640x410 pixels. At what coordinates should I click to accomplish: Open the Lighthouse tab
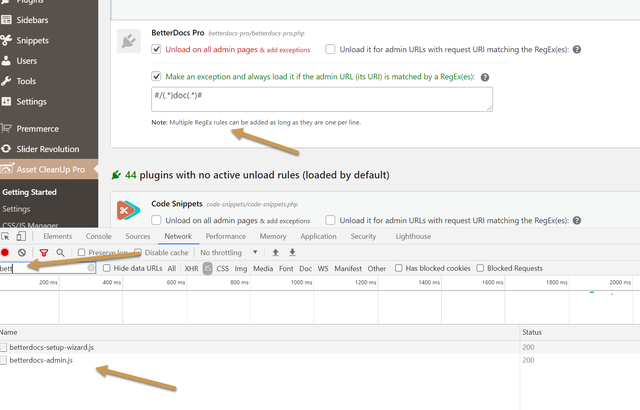tap(413, 236)
